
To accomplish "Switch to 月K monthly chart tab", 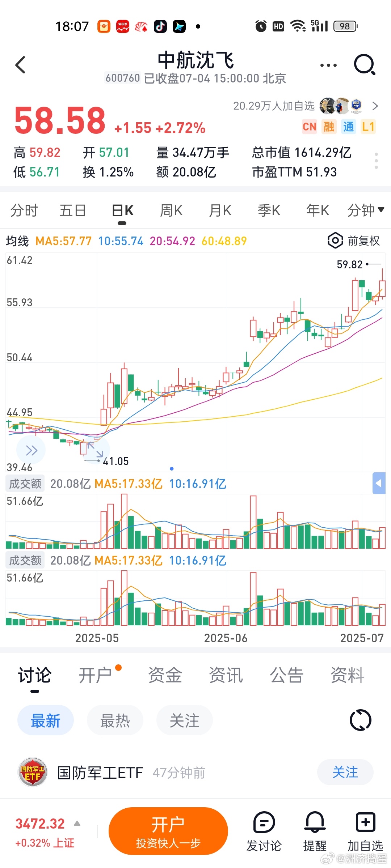I will [x=220, y=210].
